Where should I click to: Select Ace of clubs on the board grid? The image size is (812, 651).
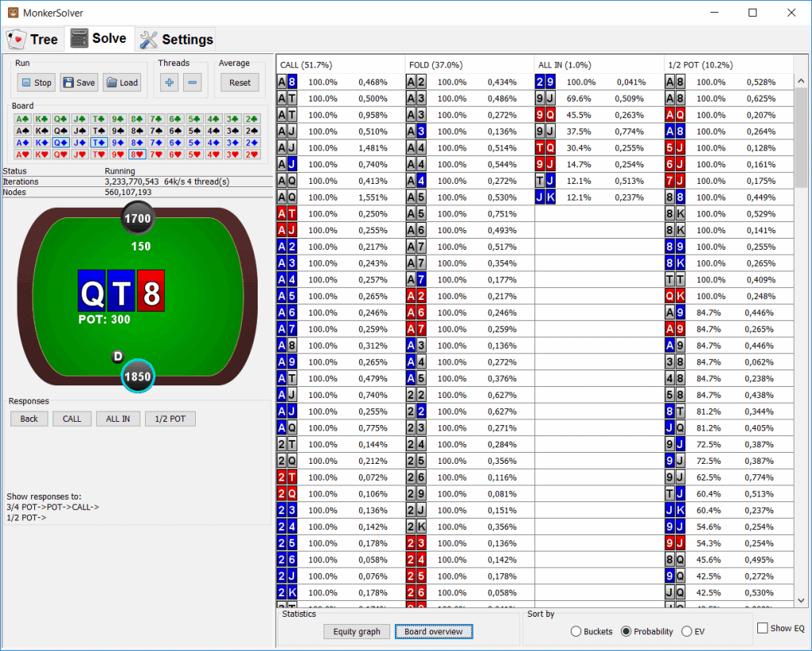coord(21,119)
